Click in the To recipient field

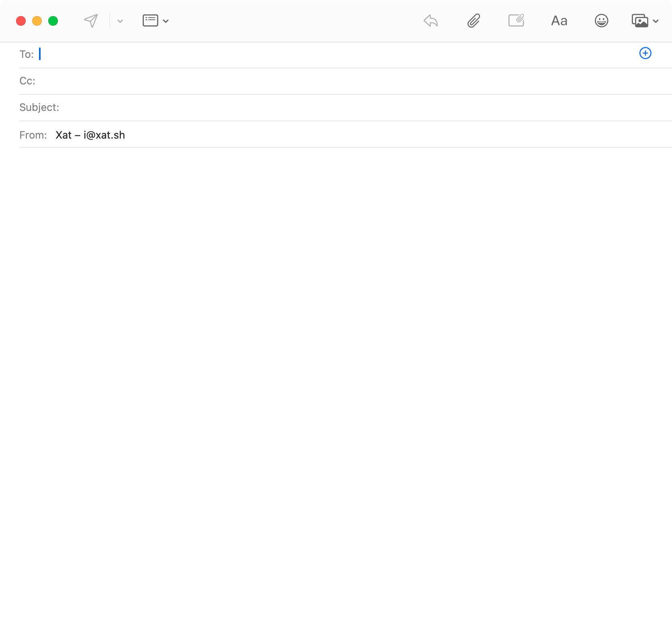tap(322, 54)
